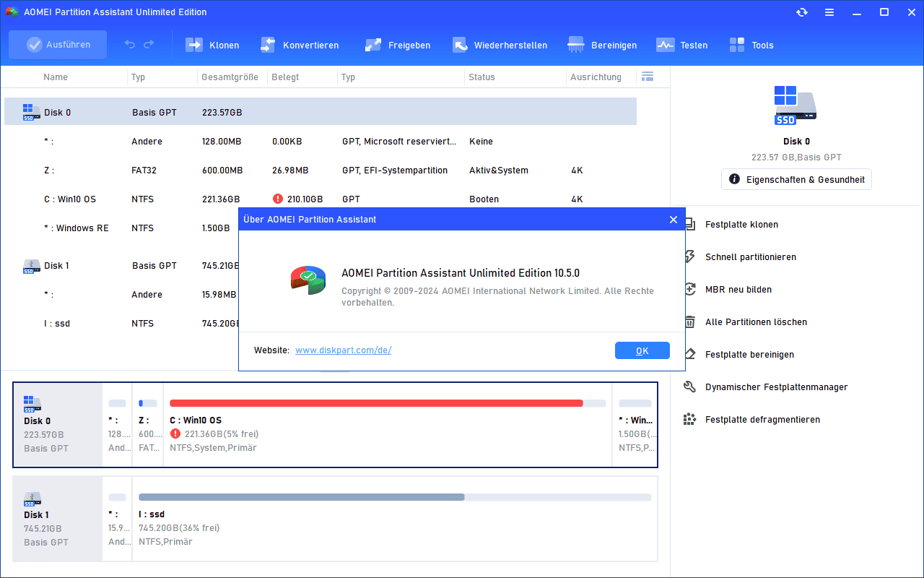Click the Klonen toolbar icon
Viewport: 924px width, 578px height.
pos(194,45)
